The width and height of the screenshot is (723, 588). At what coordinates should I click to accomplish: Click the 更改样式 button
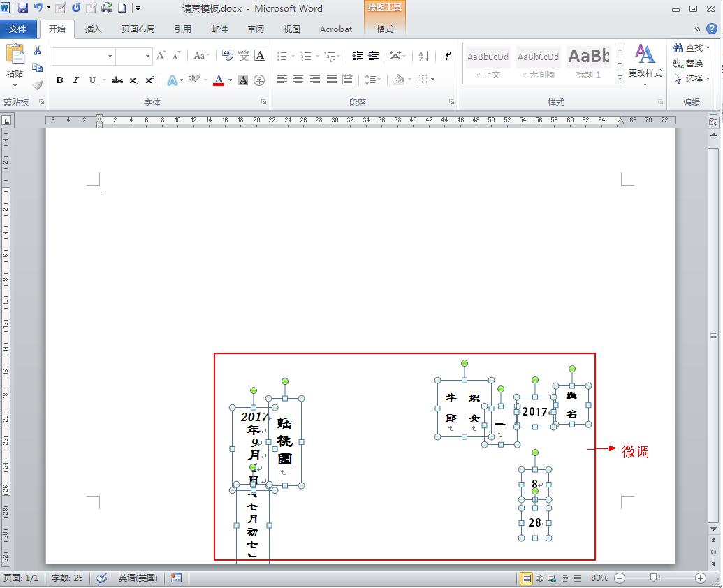645,63
